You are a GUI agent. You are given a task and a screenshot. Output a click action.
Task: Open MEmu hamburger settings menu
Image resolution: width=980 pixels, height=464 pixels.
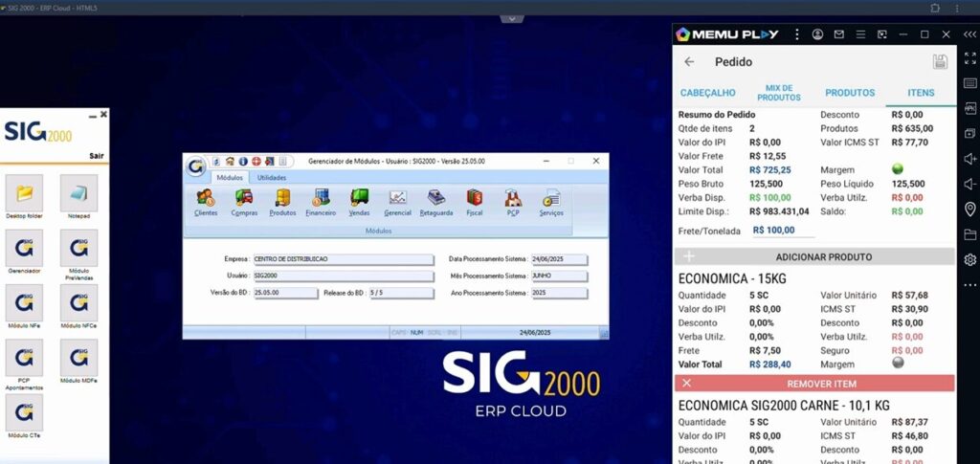(860, 34)
